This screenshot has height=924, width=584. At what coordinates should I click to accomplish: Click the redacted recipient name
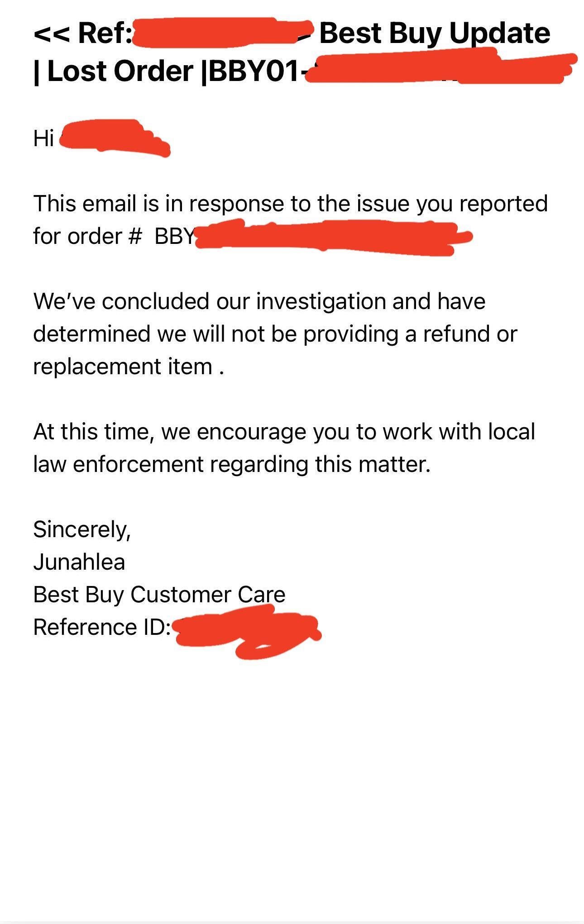(113, 137)
